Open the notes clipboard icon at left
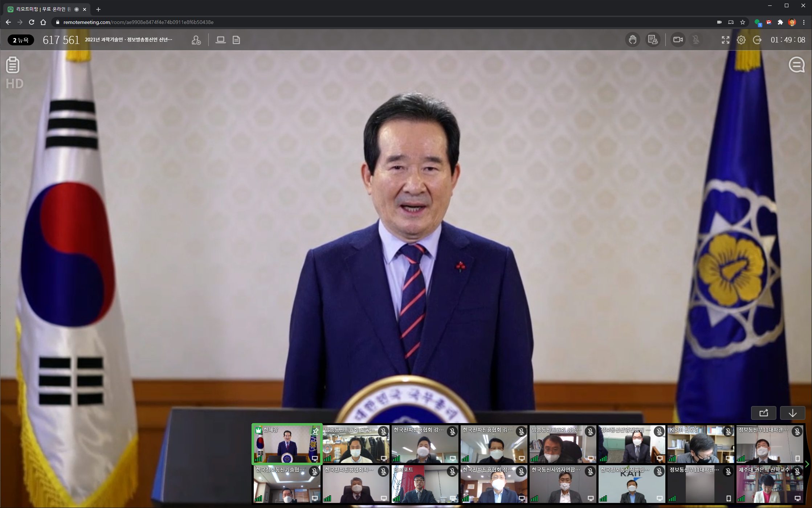 [13, 65]
